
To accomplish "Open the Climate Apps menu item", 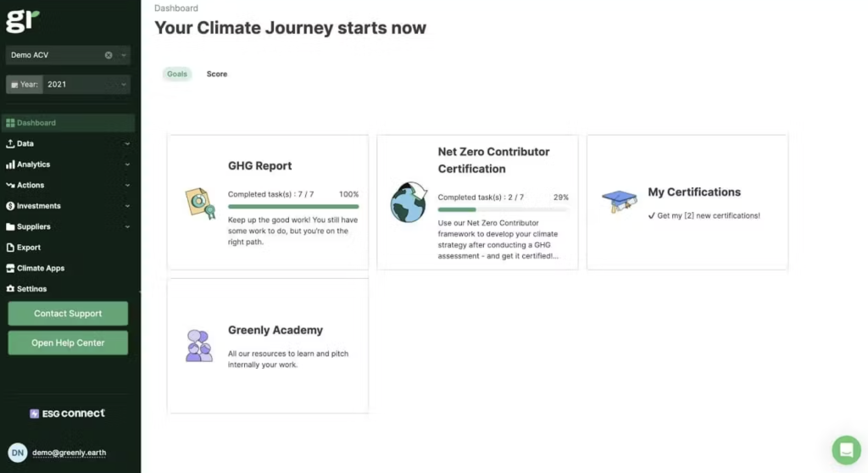I will 40,269.
